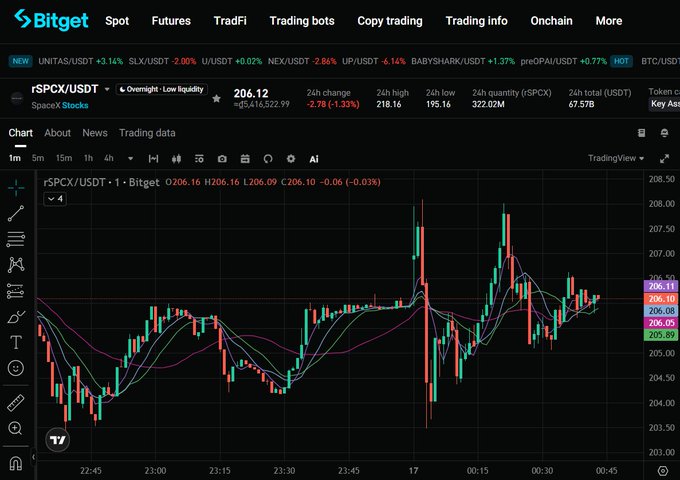
Task: Expand the chart to fullscreen
Action: tap(664, 159)
